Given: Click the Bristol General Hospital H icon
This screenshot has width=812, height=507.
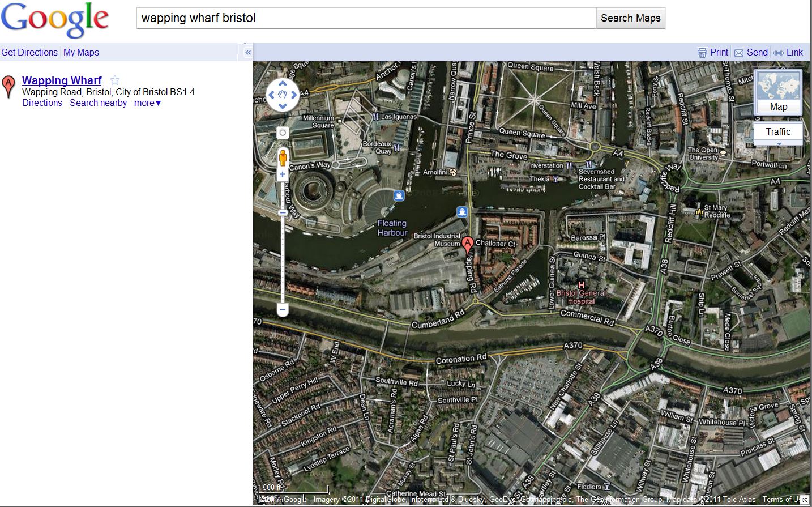Looking at the screenshot, I should point(581,285).
